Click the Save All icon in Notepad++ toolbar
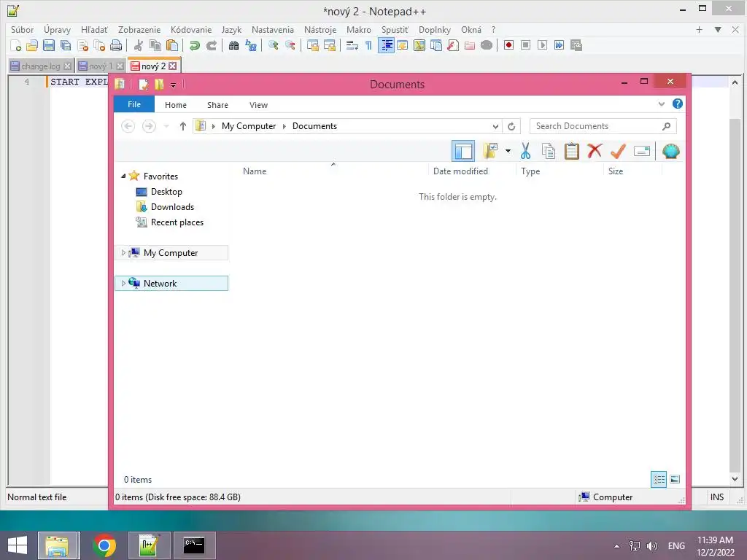The height and width of the screenshot is (560, 747). click(x=65, y=45)
